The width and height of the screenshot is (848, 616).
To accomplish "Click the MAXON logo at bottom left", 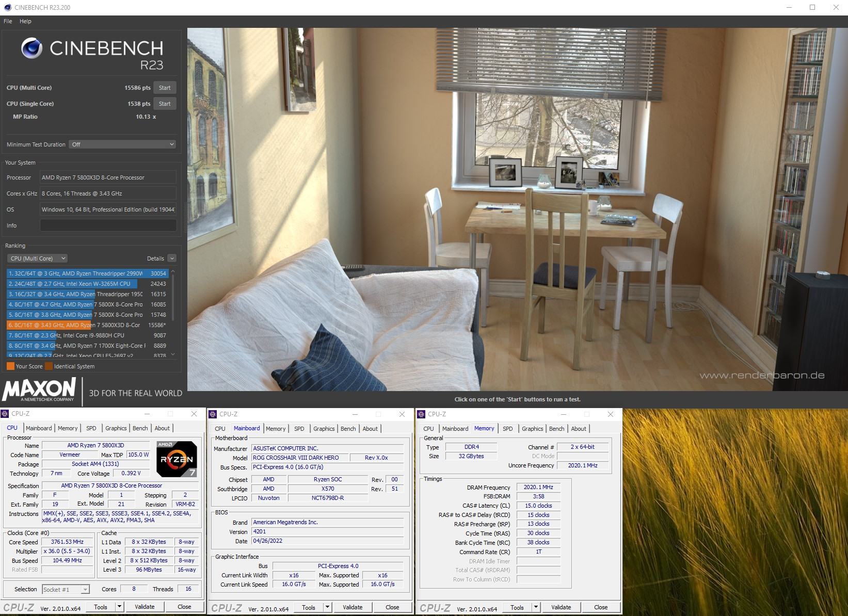I will 39,390.
